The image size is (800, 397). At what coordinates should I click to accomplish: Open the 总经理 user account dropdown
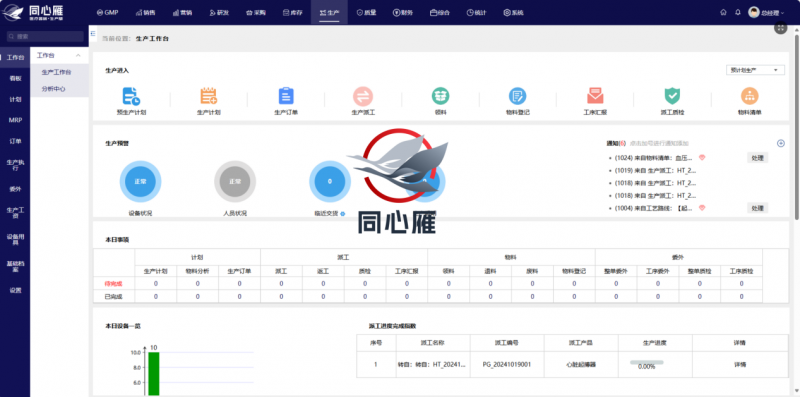click(x=766, y=13)
